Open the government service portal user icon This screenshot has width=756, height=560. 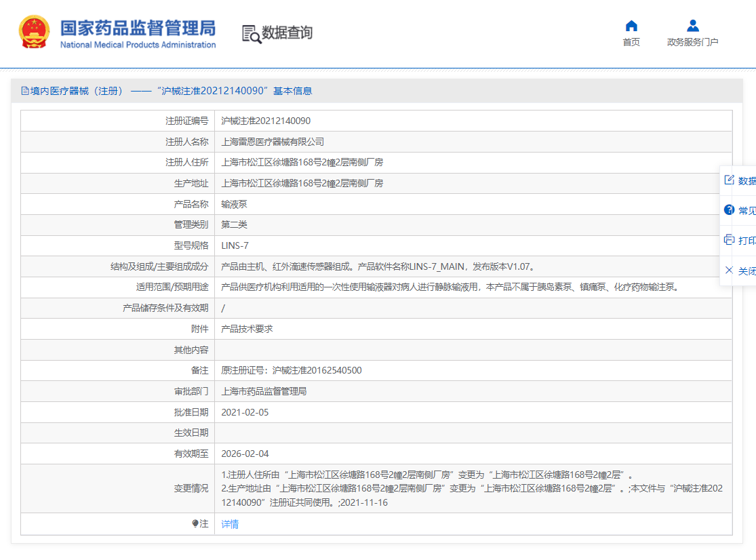[693, 26]
